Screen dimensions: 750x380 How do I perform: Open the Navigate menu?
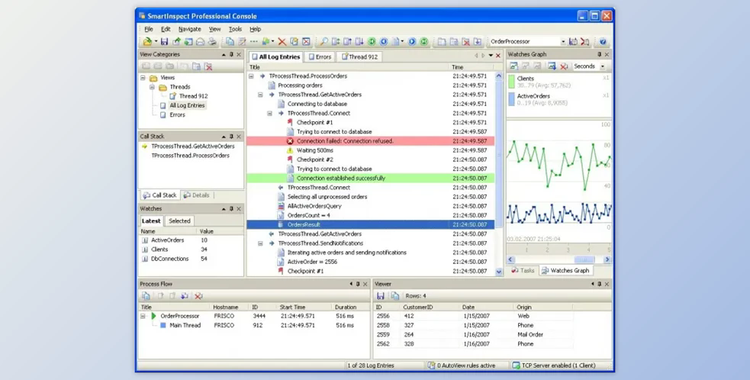[190, 29]
